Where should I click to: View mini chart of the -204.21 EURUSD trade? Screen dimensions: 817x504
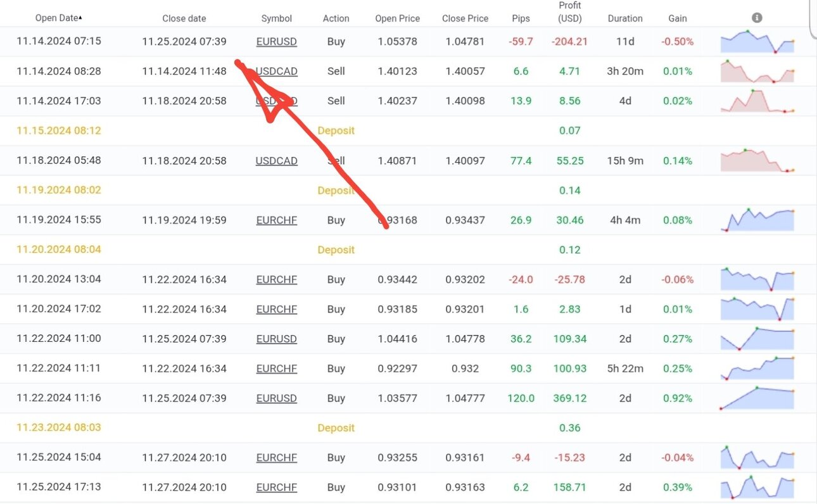(757, 42)
